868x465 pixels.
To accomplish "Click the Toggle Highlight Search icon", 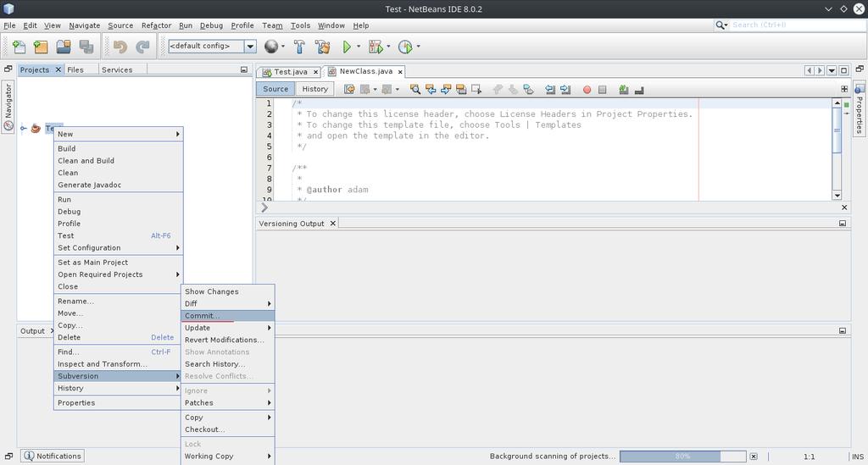I will pos(461,90).
